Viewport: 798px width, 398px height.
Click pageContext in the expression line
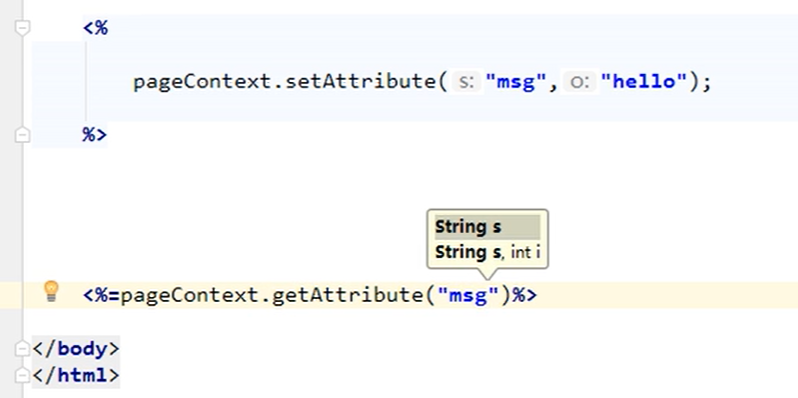[x=190, y=295]
